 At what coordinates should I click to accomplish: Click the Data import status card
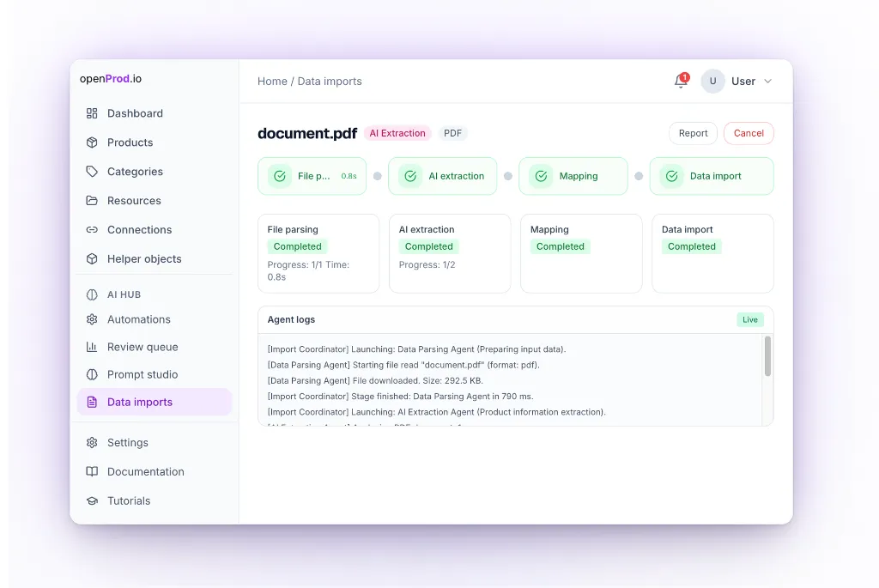[712, 253]
